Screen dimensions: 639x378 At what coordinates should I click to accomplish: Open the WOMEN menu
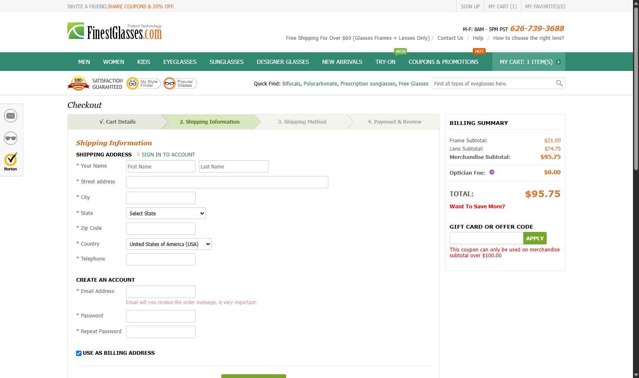[x=113, y=62]
